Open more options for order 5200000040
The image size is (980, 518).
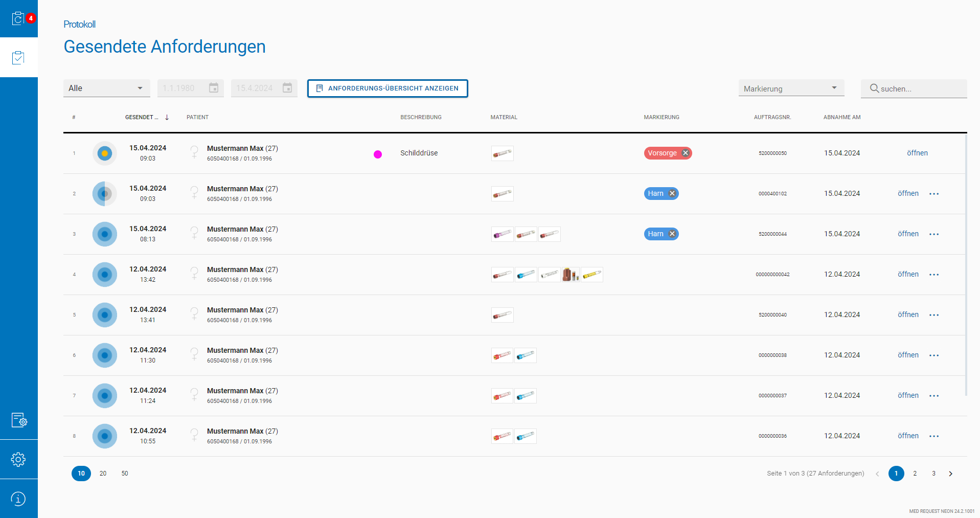[934, 315]
